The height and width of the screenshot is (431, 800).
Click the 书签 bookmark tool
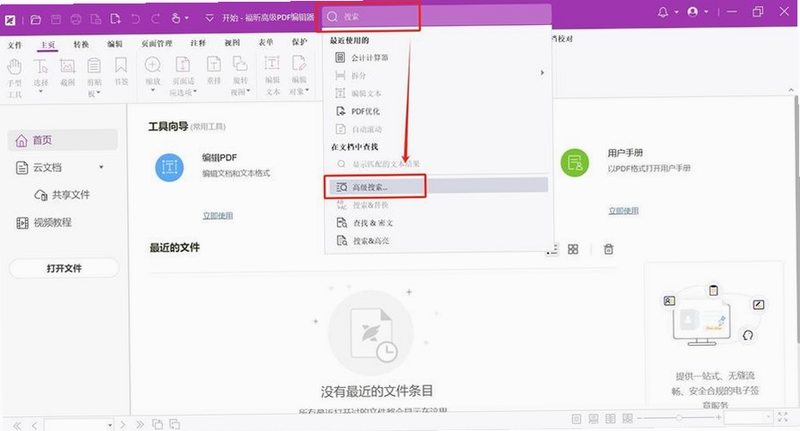pyautogui.click(x=121, y=71)
